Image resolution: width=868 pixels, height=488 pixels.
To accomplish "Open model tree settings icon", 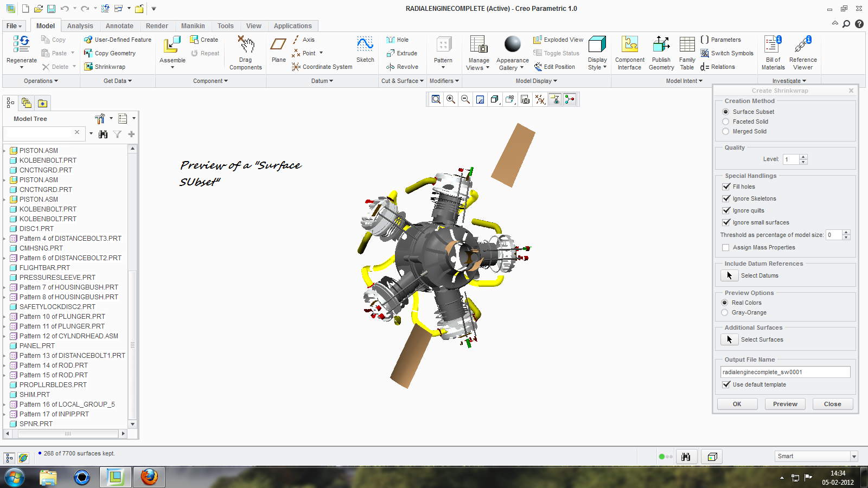I will coord(100,119).
